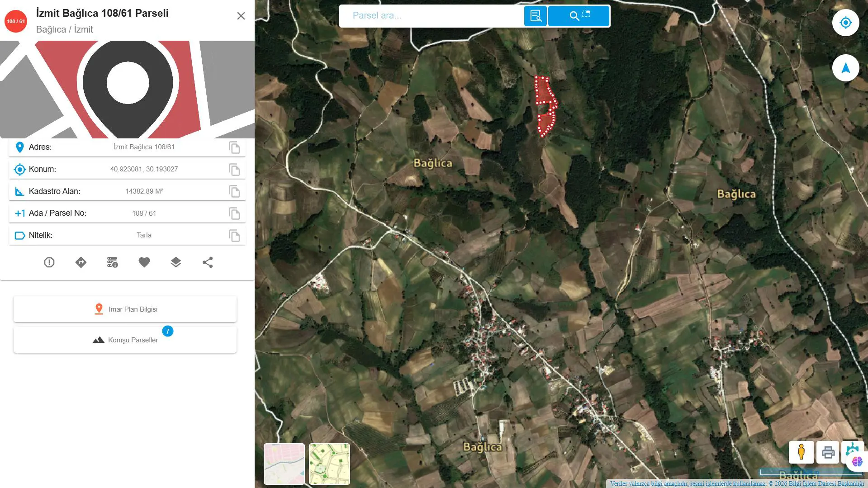The height and width of the screenshot is (488, 868).
Task: Focus the Parsel ara search field
Action: 432,16
